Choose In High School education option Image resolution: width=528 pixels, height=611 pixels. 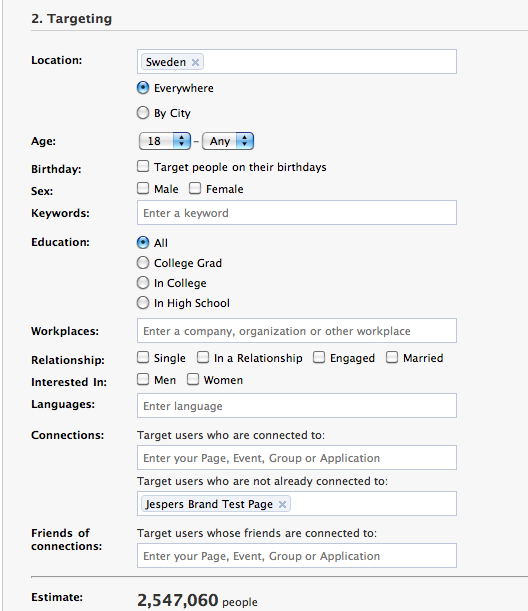pos(143,303)
